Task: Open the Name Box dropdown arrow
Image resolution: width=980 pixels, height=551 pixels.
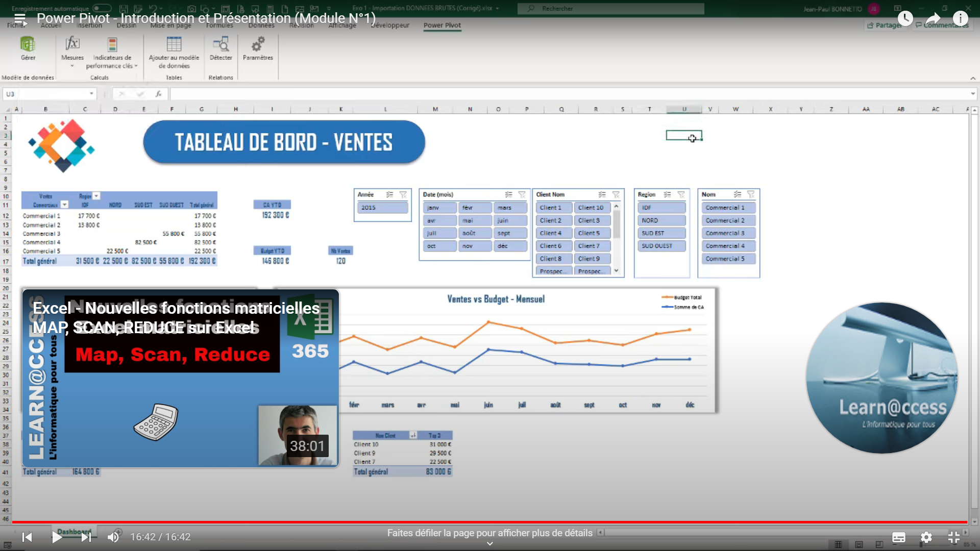Action: click(91, 94)
